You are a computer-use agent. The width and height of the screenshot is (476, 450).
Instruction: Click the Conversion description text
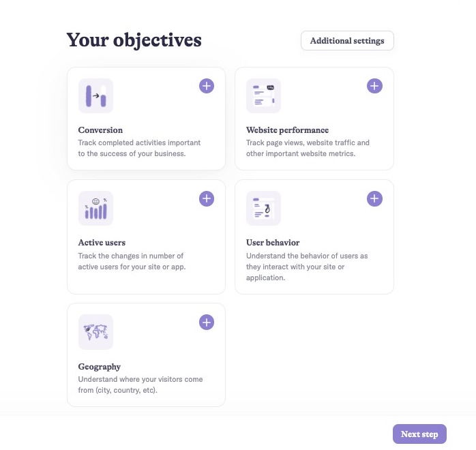click(139, 148)
